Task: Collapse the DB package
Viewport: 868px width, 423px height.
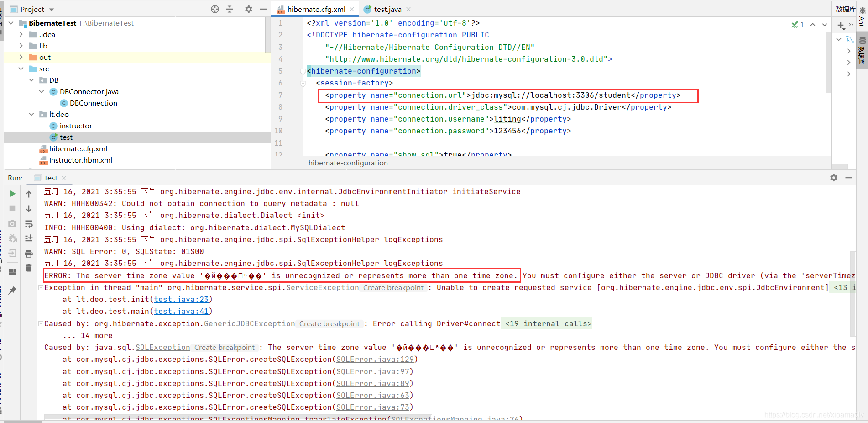Action: (x=31, y=80)
